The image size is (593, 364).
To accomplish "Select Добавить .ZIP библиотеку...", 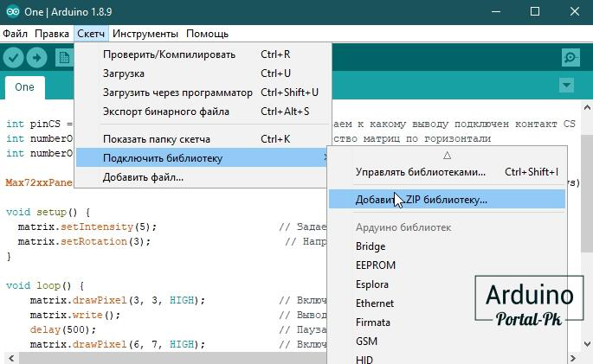I will click(447, 200).
